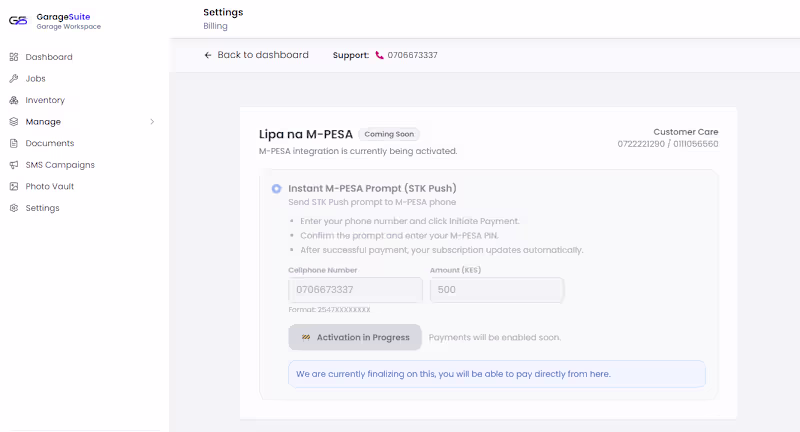The width and height of the screenshot is (800, 432).
Task: Click support number 0706673337
Action: click(x=412, y=55)
